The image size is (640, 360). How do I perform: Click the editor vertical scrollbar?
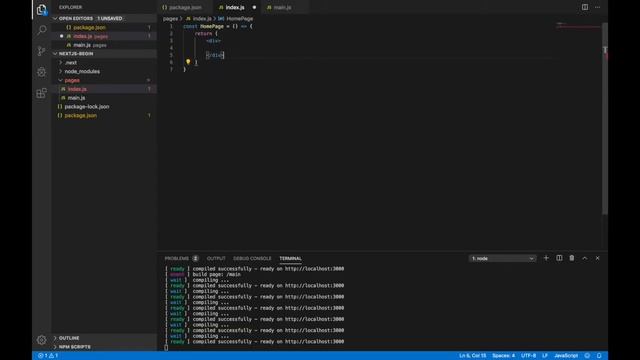[605, 118]
